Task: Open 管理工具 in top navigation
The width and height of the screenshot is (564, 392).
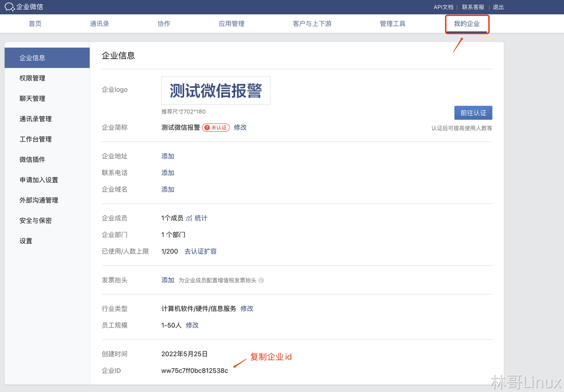Action: pyautogui.click(x=392, y=24)
